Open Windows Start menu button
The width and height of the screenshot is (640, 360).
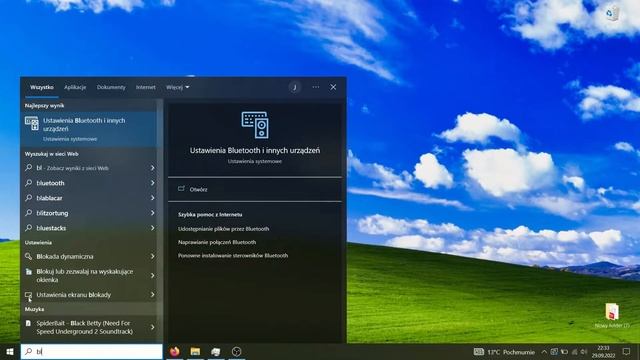(x=10, y=351)
